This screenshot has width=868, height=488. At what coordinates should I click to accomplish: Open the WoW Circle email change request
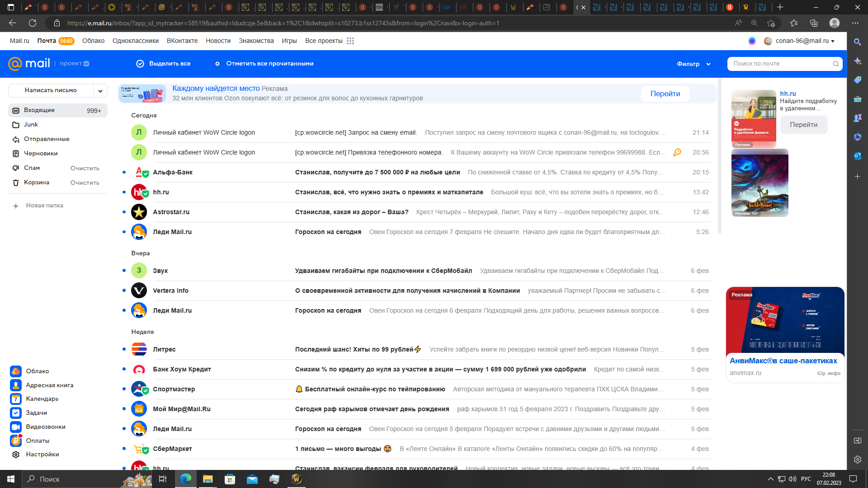point(420,133)
